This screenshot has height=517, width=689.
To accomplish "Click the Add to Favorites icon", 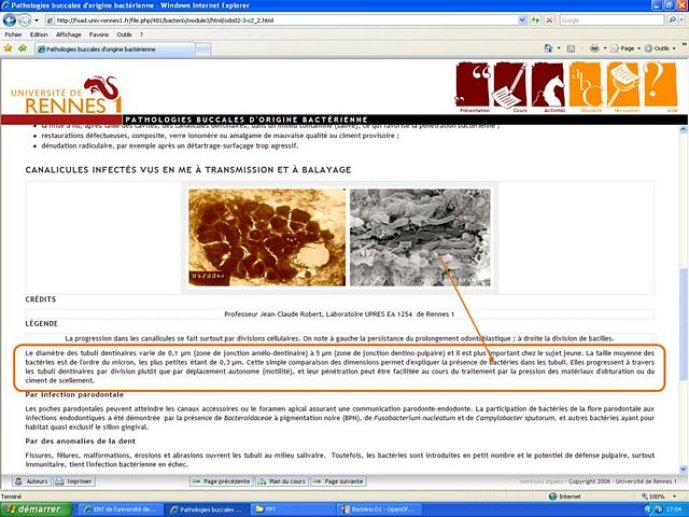I will click(x=22, y=48).
